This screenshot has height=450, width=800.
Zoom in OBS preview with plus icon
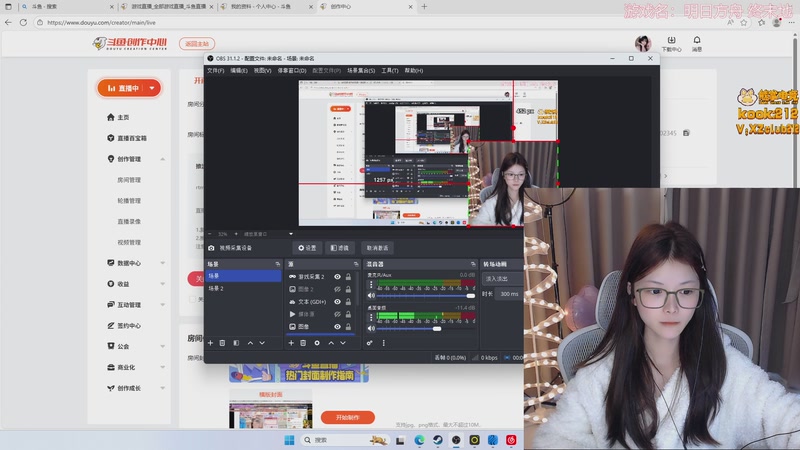click(236, 234)
